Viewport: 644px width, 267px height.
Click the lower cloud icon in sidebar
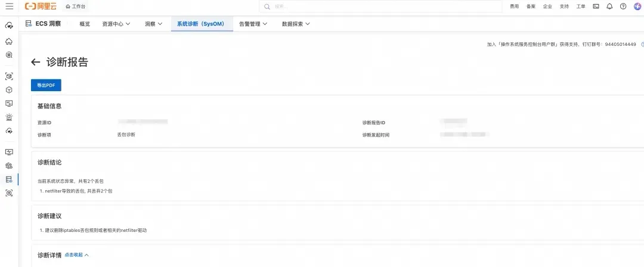click(8, 131)
